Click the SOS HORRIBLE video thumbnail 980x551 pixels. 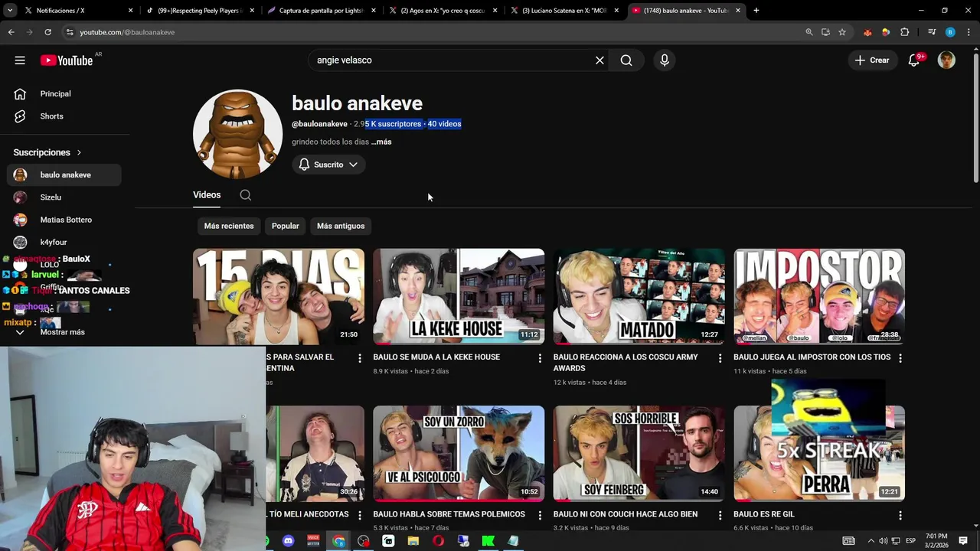(x=639, y=454)
